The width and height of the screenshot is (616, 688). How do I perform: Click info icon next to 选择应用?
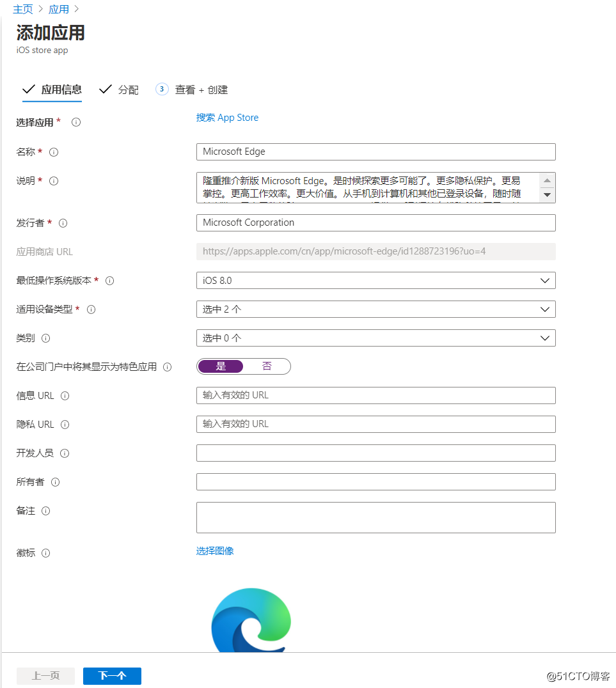pyautogui.click(x=76, y=122)
